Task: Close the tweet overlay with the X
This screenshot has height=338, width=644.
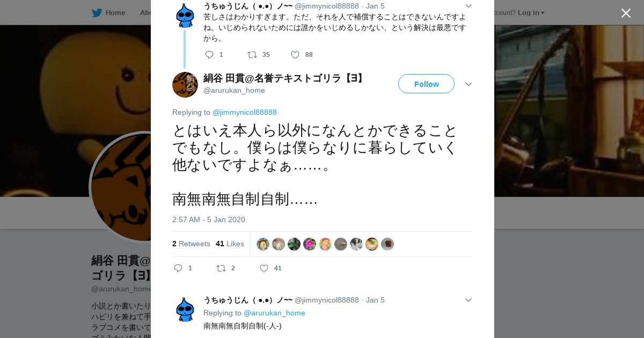Action: (626, 13)
